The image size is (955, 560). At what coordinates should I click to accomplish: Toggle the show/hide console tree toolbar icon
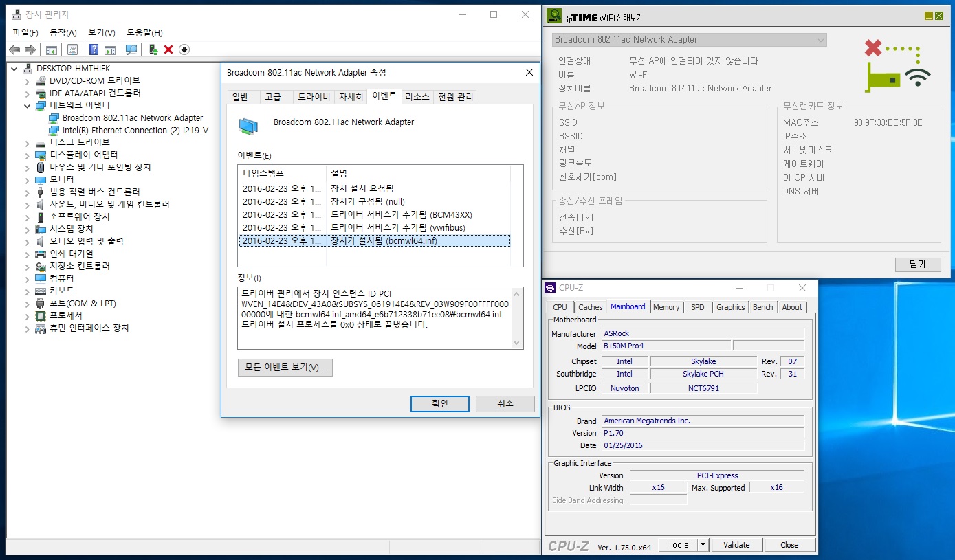(51, 49)
